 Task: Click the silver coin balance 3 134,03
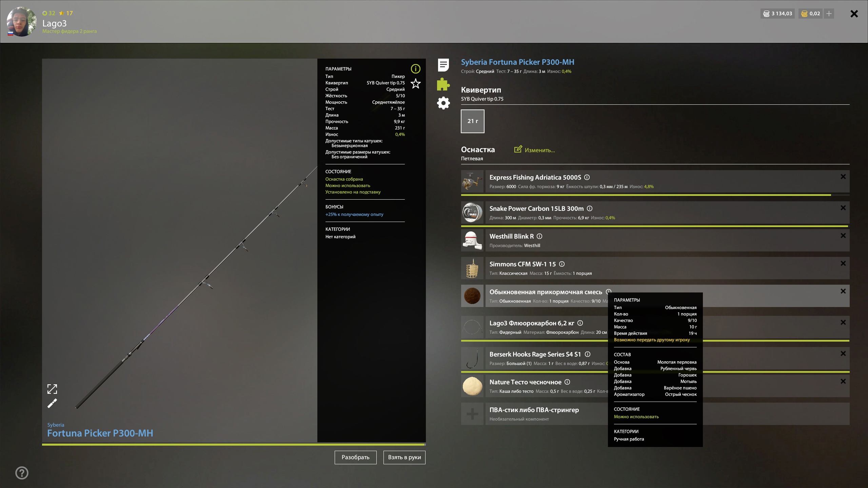coord(777,14)
